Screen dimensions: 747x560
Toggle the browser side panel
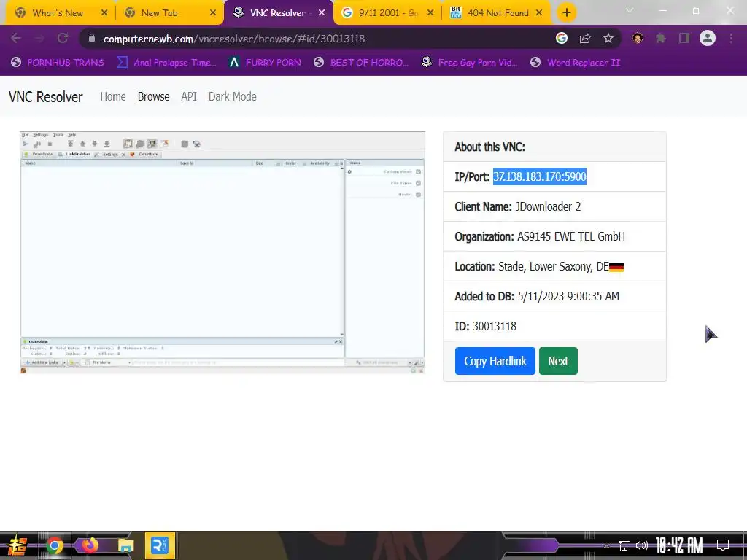coord(684,38)
